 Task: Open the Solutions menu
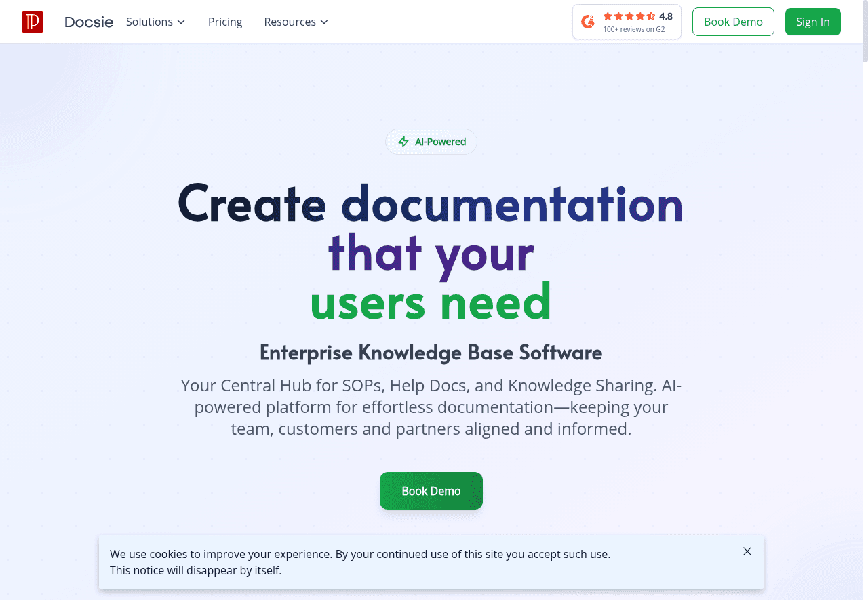[149, 22]
